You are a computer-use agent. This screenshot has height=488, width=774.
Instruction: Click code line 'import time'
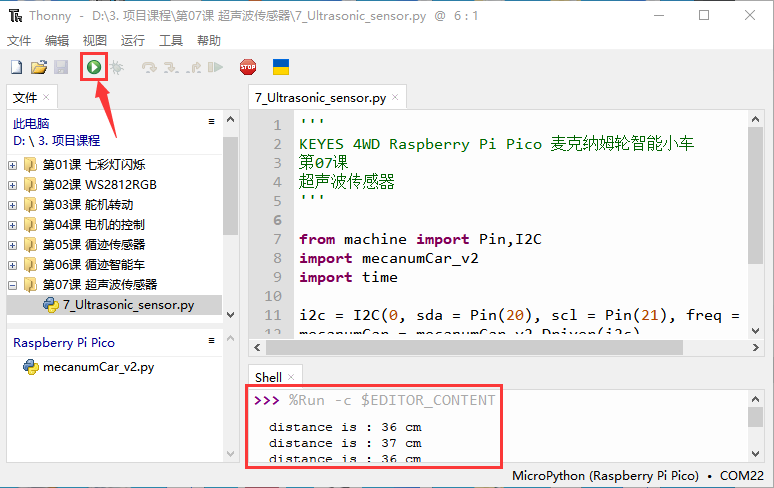tap(348, 277)
